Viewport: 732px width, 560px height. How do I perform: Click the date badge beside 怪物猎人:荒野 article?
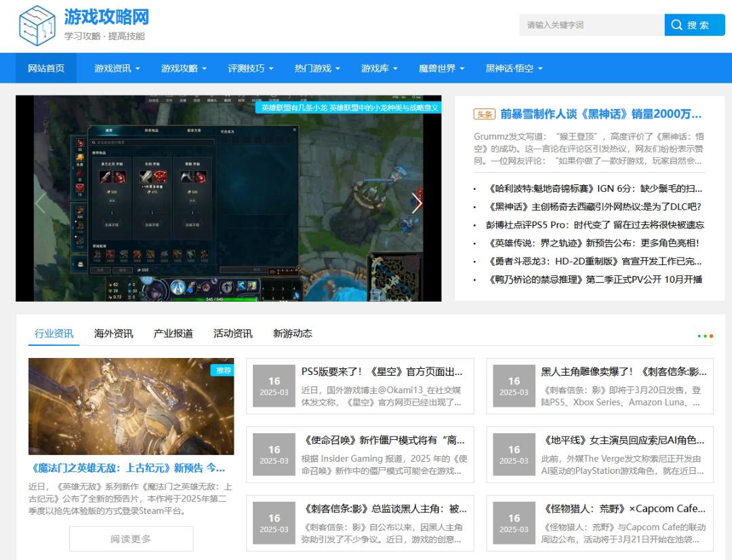click(x=514, y=523)
